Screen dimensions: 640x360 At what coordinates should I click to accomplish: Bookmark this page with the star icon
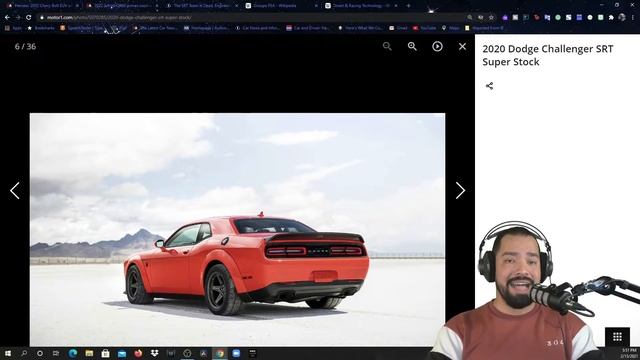point(491,18)
